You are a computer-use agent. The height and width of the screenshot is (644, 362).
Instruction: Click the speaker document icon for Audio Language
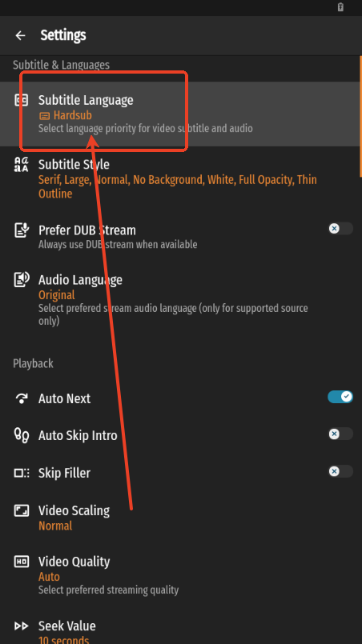point(22,280)
